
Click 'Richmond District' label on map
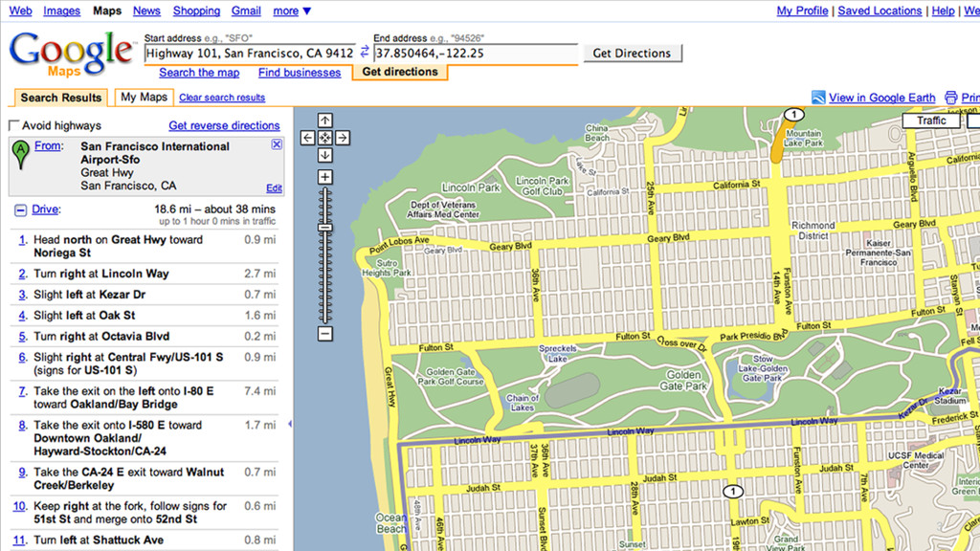coord(813,231)
